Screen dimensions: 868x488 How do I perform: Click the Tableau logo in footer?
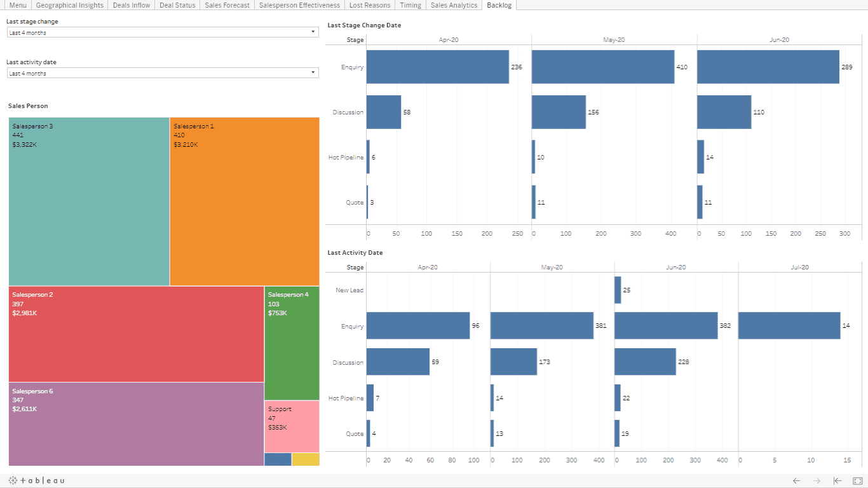tap(36, 480)
